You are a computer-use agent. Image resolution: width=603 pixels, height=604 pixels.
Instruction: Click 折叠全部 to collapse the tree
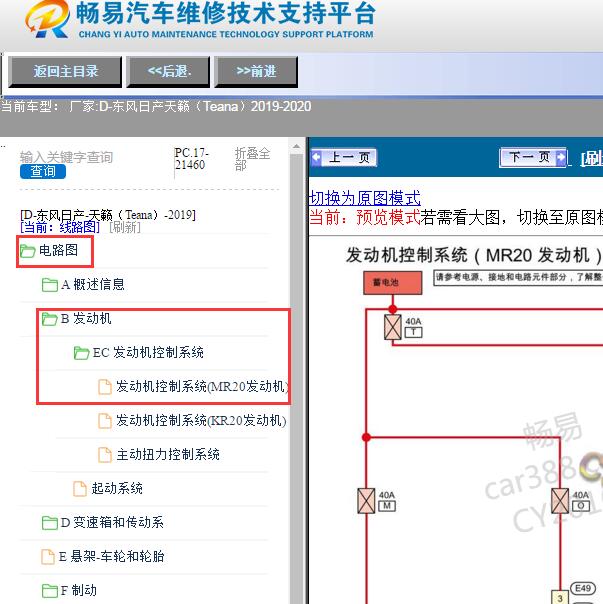pos(252,159)
